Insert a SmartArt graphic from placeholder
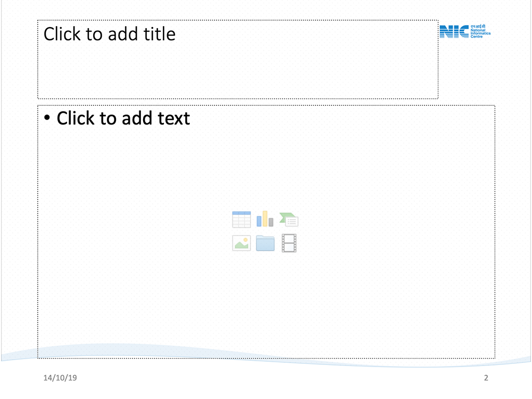This screenshot has width=532, height=399. point(289,219)
